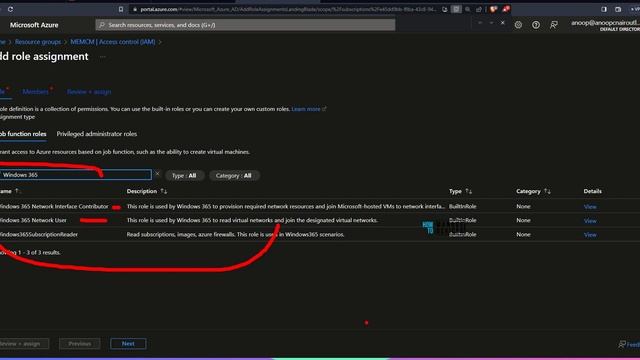
Task: Switch to the Review + assign tab
Action: click(89, 92)
